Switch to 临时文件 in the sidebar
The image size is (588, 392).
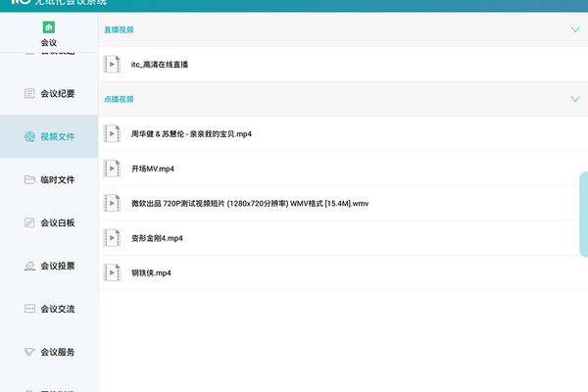[57, 179]
